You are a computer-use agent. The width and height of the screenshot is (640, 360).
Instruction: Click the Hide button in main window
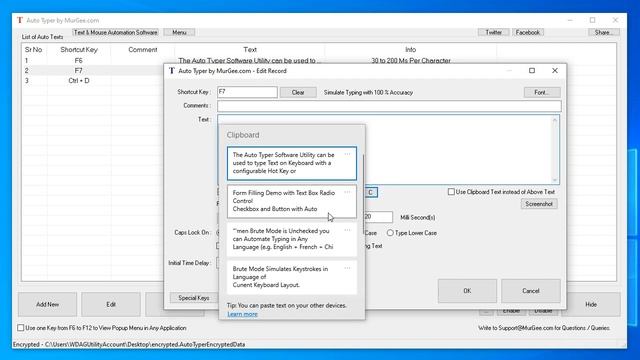click(x=591, y=304)
